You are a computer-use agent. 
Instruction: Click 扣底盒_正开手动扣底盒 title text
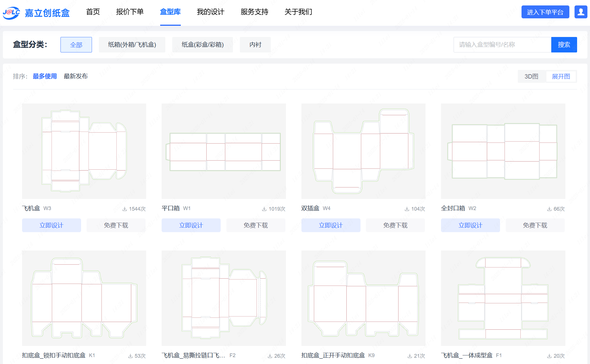tap(333, 355)
